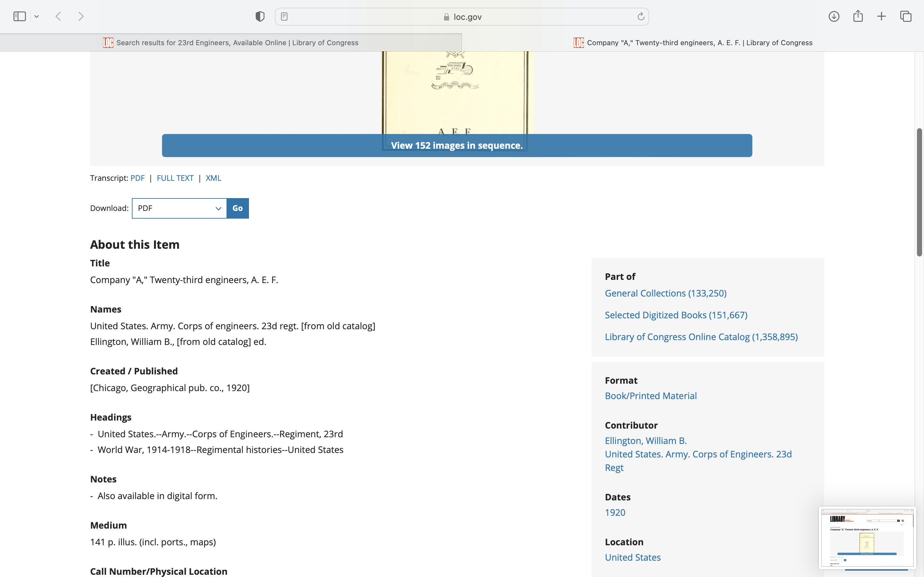924x577 pixels.
Task: Open the Selected Digitized Books collection link
Action: click(x=676, y=315)
